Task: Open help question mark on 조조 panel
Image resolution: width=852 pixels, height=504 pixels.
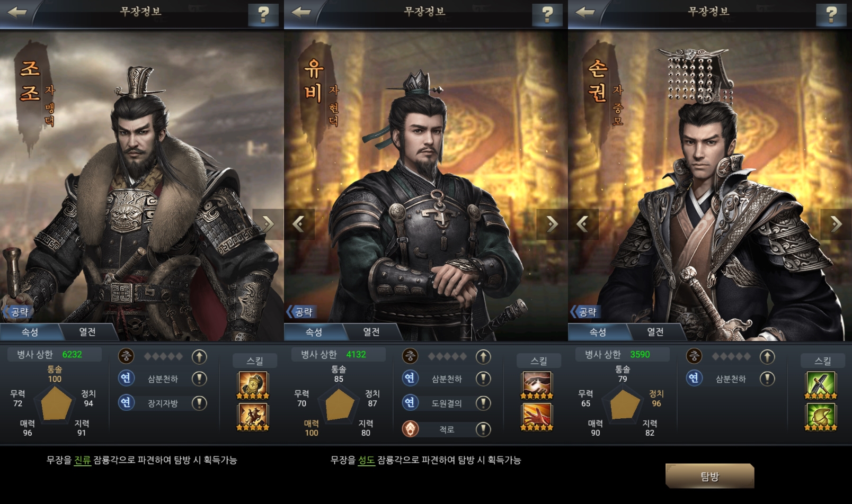Action: point(263,14)
